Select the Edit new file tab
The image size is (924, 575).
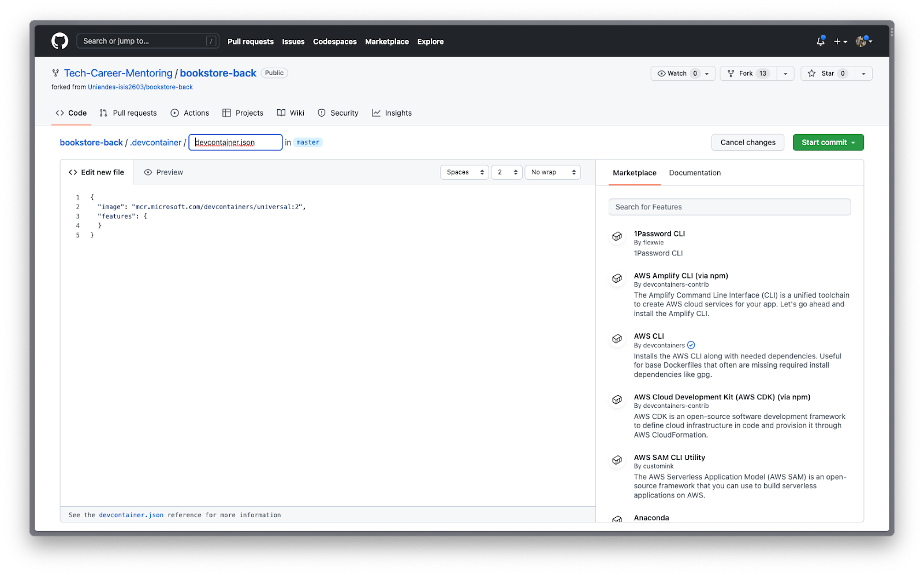click(x=96, y=172)
